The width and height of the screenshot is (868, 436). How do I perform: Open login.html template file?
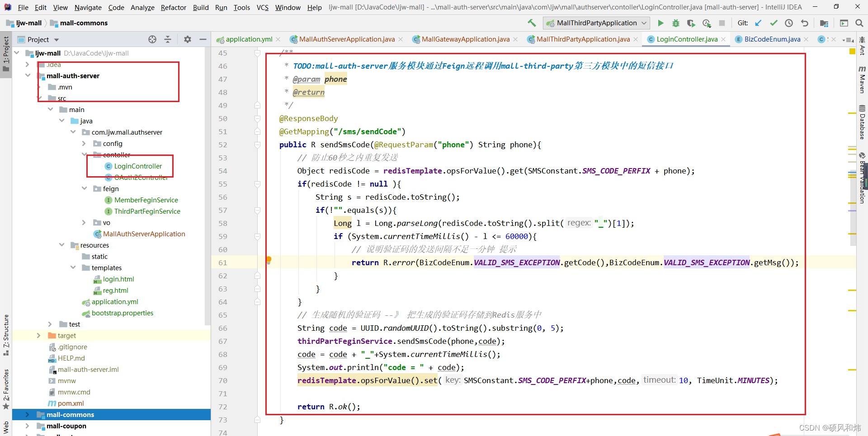[x=118, y=279]
